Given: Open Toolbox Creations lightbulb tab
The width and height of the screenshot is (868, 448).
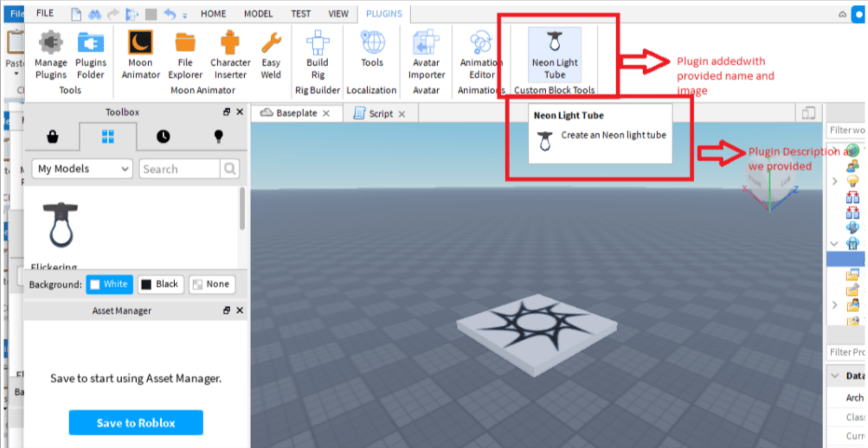Looking at the screenshot, I should (x=219, y=137).
